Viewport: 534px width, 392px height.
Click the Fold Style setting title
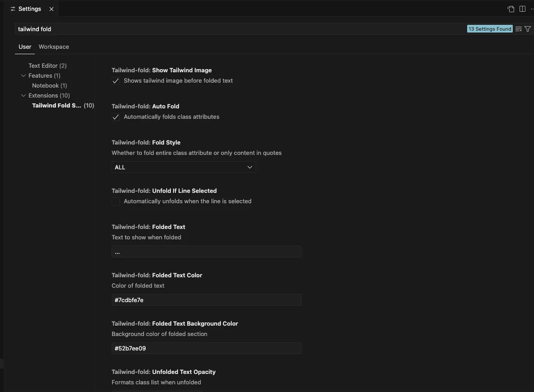(146, 142)
